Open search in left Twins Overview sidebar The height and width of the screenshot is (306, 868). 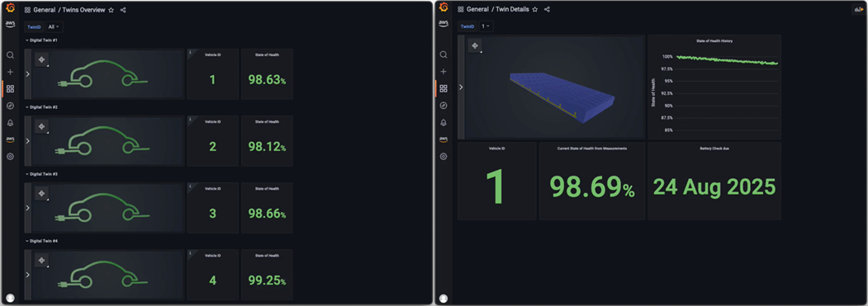point(10,54)
